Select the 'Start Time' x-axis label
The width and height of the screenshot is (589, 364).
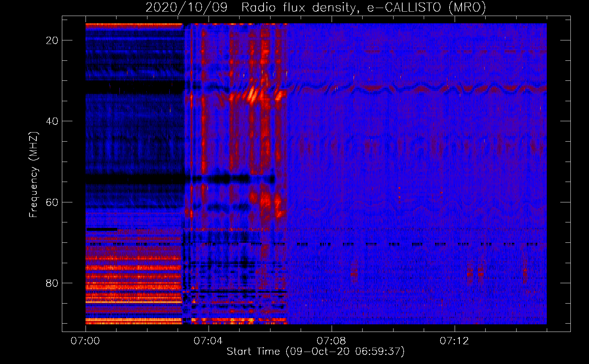coord(316,352)
